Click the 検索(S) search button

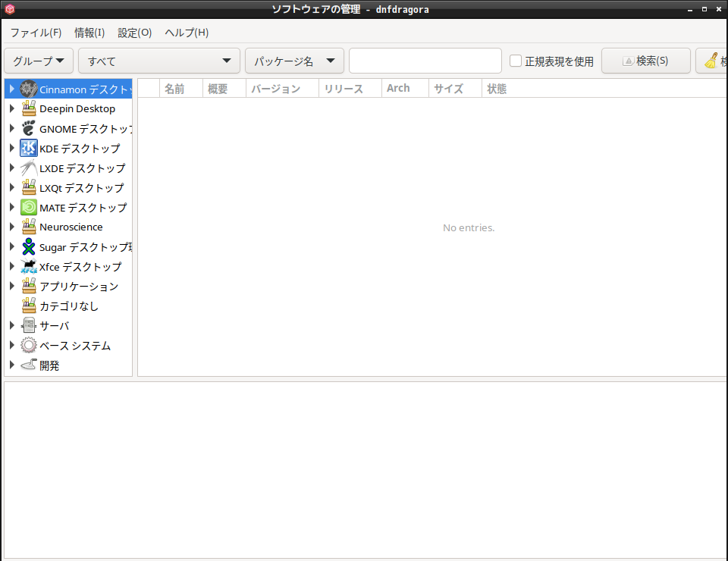click(x=646, y=61)
